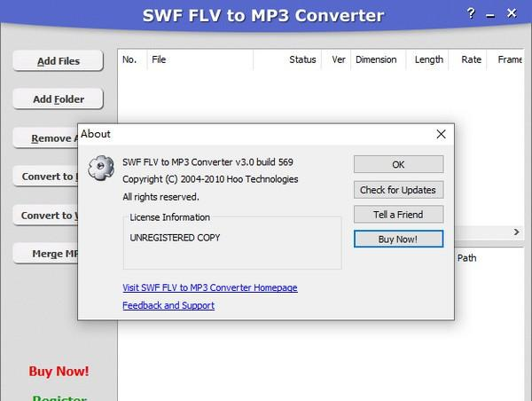Click the Remove button in sidebar
Image resolution: width=532 pixels, height=401 pixels.
pos(46,138)
